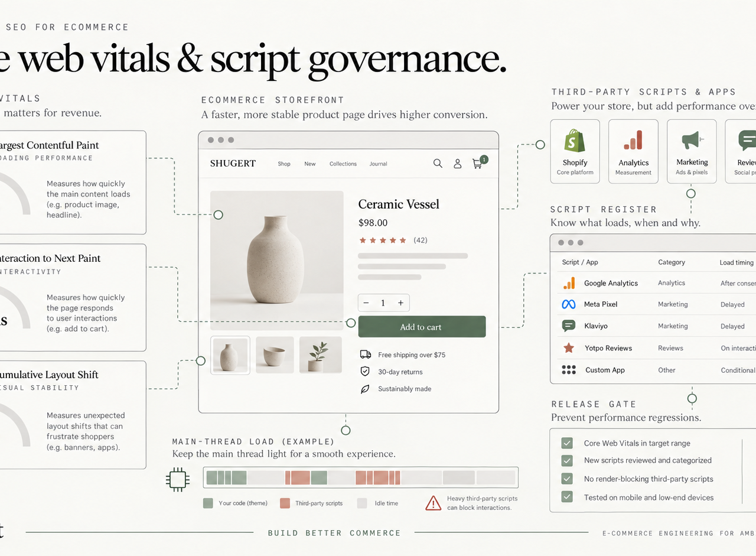Click the Klaviyo chat bubble icon
Screen dimensions: 756x556
569,326
